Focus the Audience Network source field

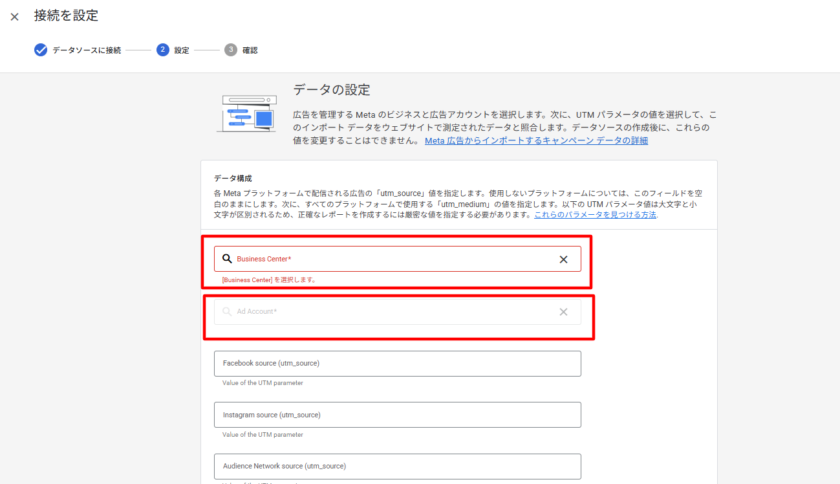tap(397, 466)
